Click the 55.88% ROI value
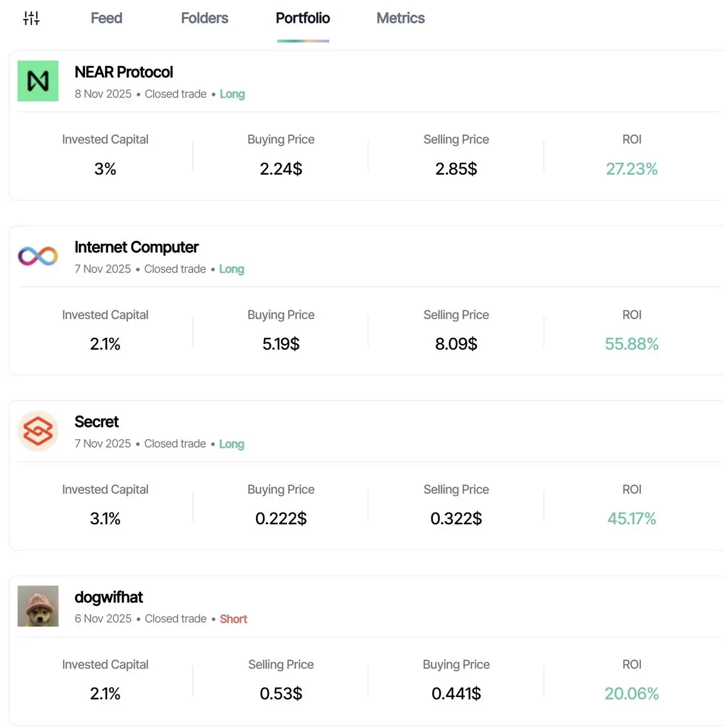724x728 pixels. (x=631, y=344)
